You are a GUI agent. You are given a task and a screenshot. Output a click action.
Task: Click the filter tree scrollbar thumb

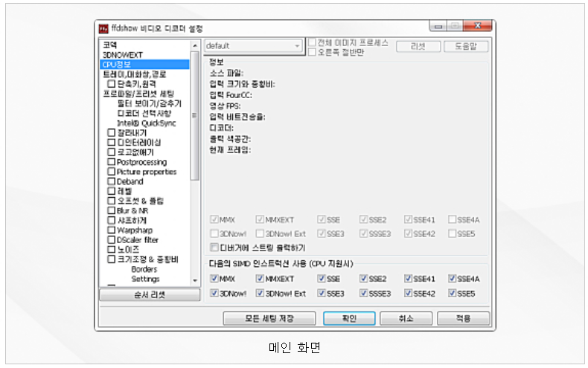(195, 115)
